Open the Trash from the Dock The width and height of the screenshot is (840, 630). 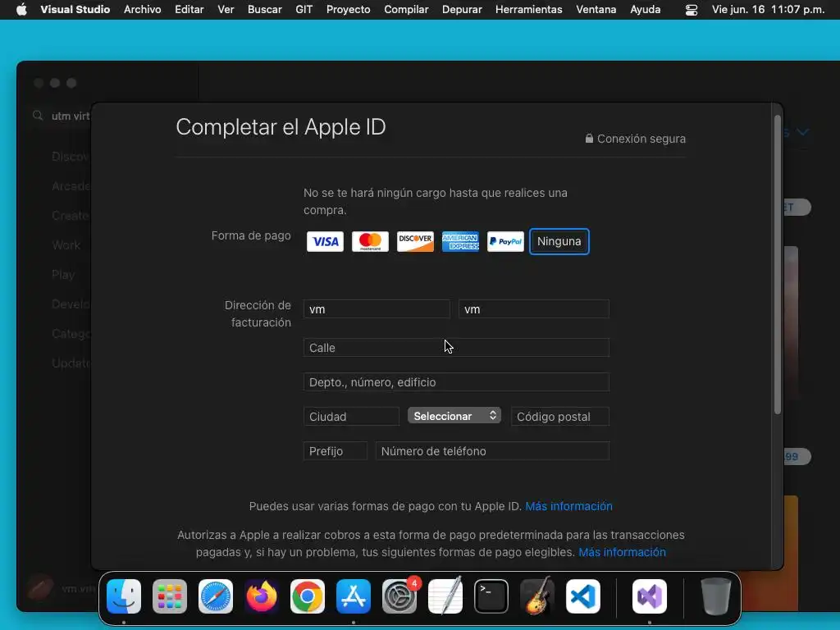pos(715,596)
